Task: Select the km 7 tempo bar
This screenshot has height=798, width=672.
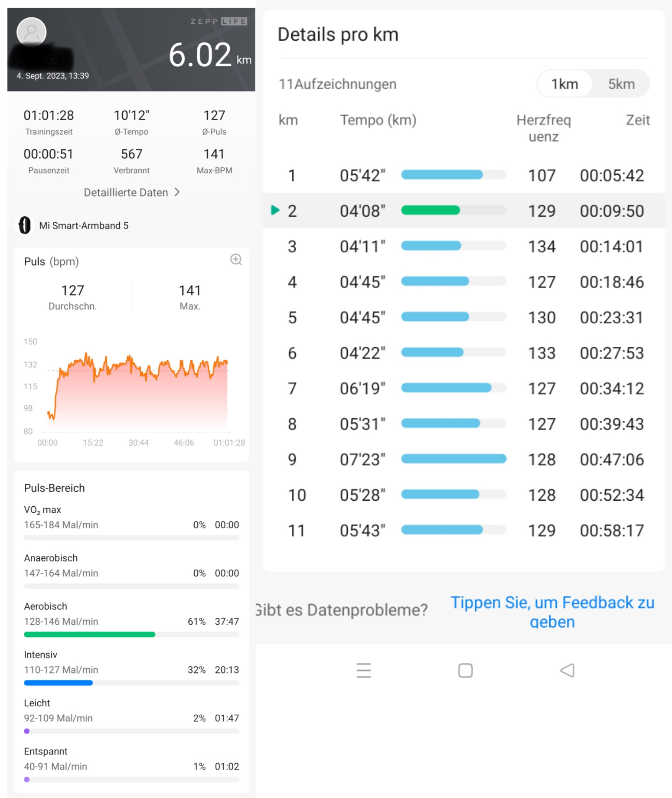Action: [447, 388]
